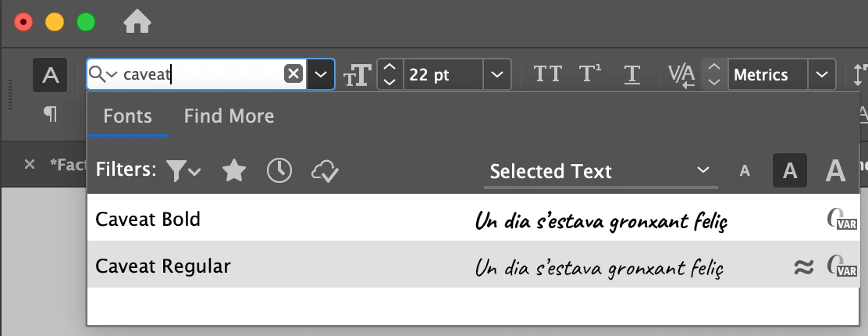
Task: Select the Paragraph Formatting Controls pilcrow
Action: click(x=51, y=114)
